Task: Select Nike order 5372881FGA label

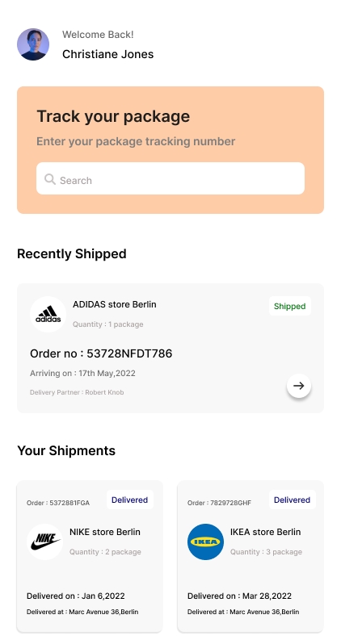Action: [58, 503]
